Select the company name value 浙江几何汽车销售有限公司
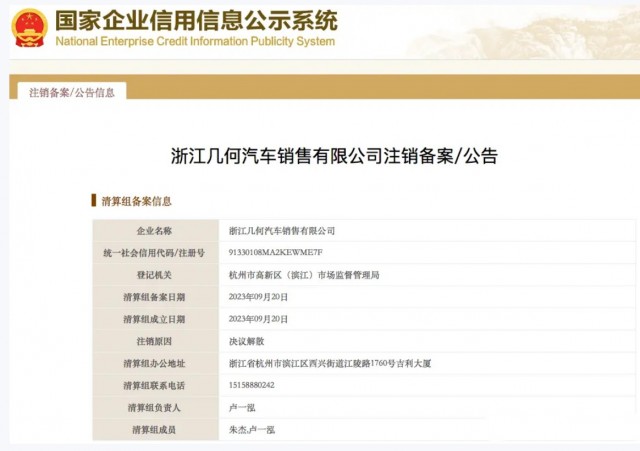Screen dimensions: 640x451 click(282, 231)
